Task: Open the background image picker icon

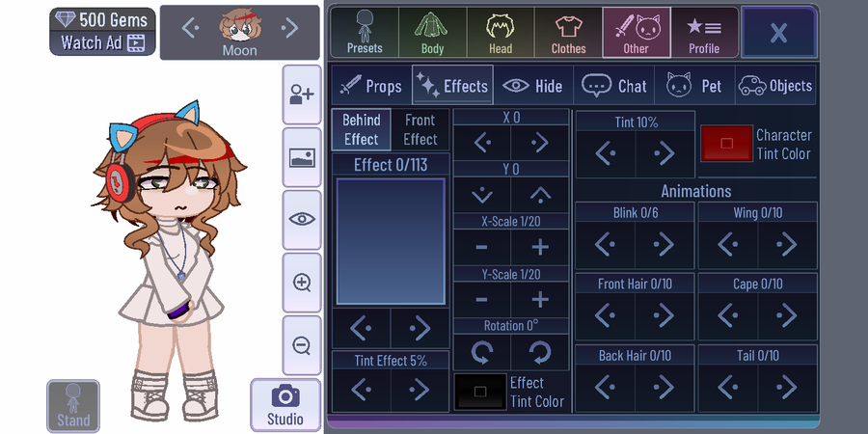Action: (302, 158)
